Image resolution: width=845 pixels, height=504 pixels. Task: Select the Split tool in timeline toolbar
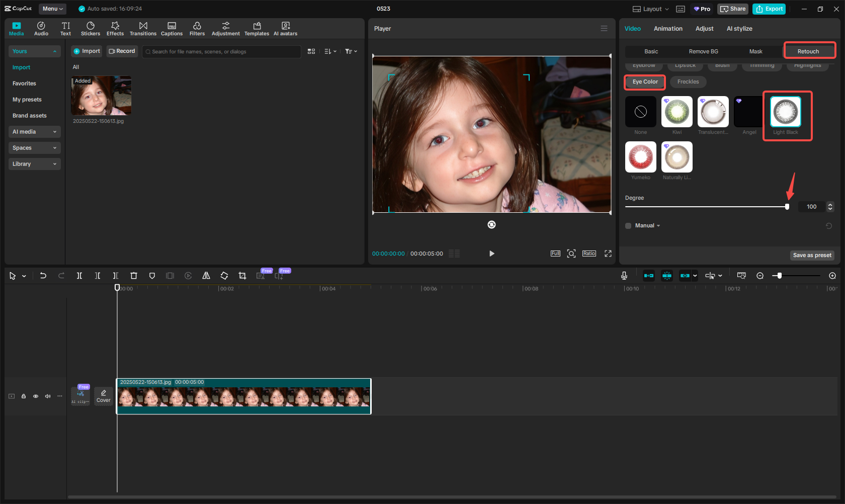79,276
